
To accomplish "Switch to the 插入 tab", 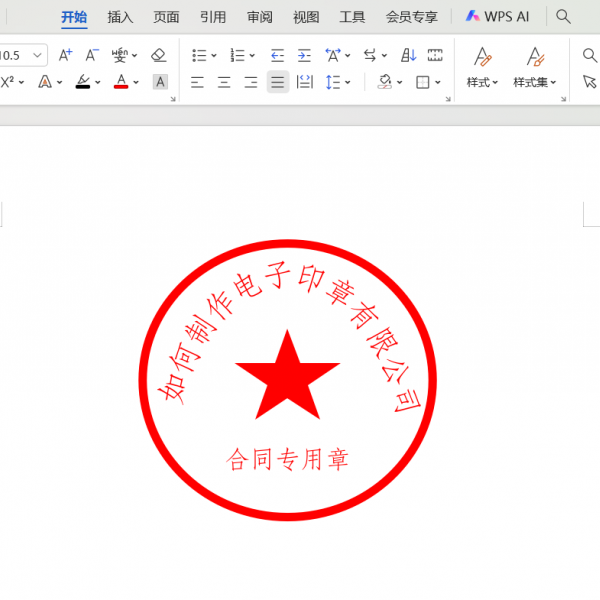I will tap(120, 17).
